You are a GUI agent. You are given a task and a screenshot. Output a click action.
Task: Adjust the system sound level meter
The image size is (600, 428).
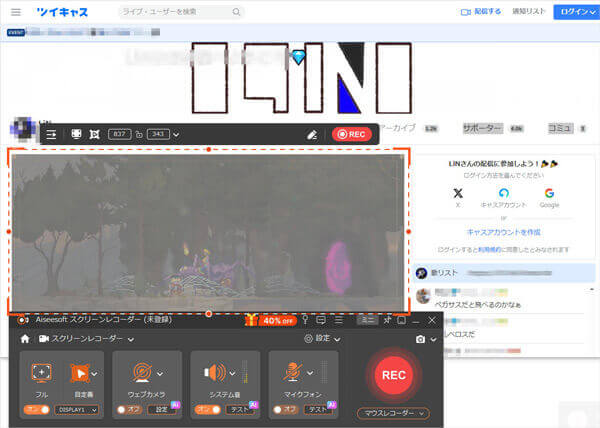(245, 371)
